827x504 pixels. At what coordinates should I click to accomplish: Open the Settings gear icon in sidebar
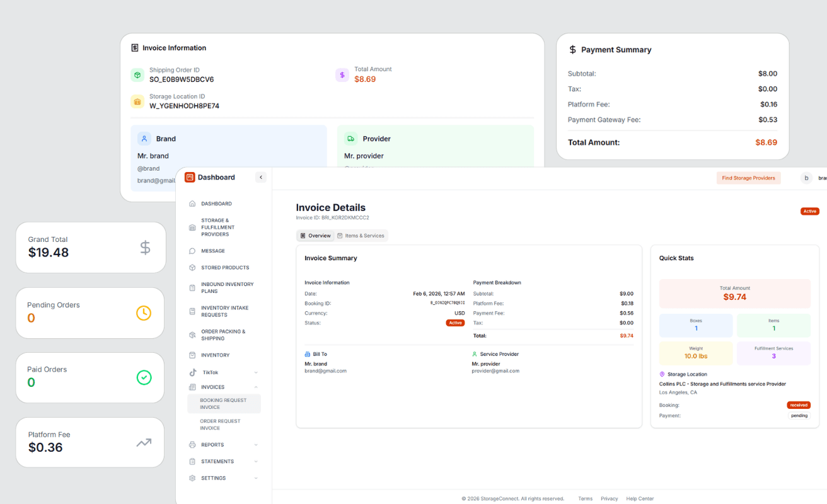click(191, 478)
